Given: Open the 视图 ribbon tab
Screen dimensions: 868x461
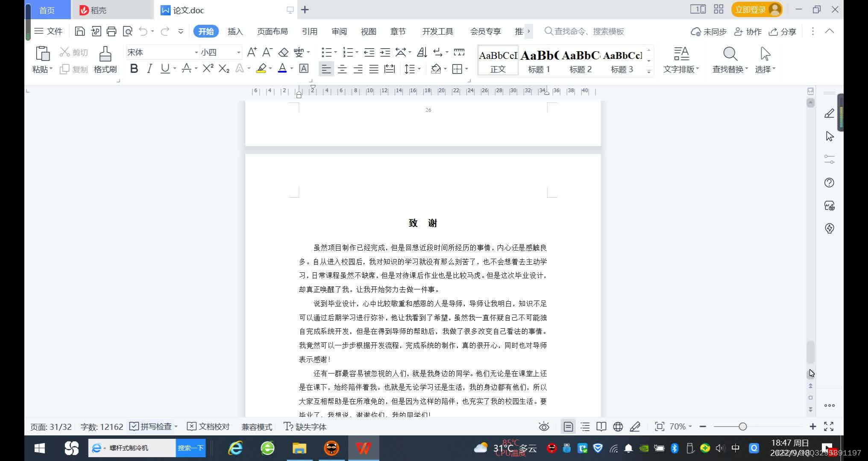Looking at the screenshot, I should [x=368, y=32].
